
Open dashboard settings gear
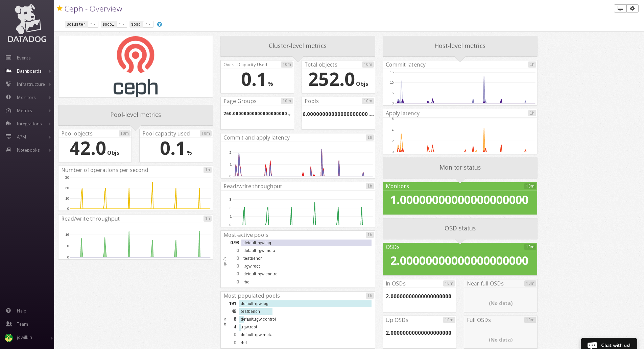(633, 8)
